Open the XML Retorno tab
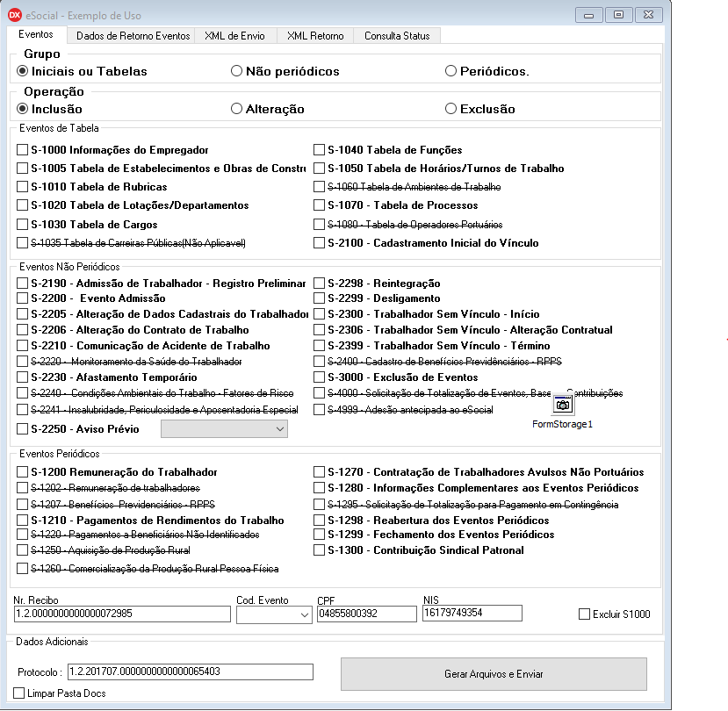 pos(315,36)
